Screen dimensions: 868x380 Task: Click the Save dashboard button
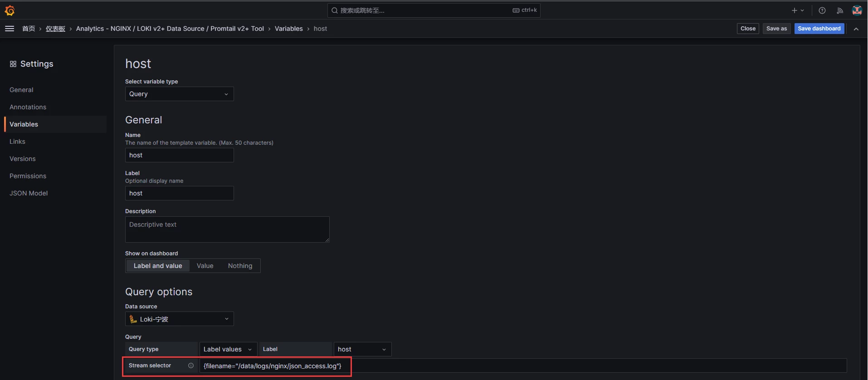click(x=819, y=29)
